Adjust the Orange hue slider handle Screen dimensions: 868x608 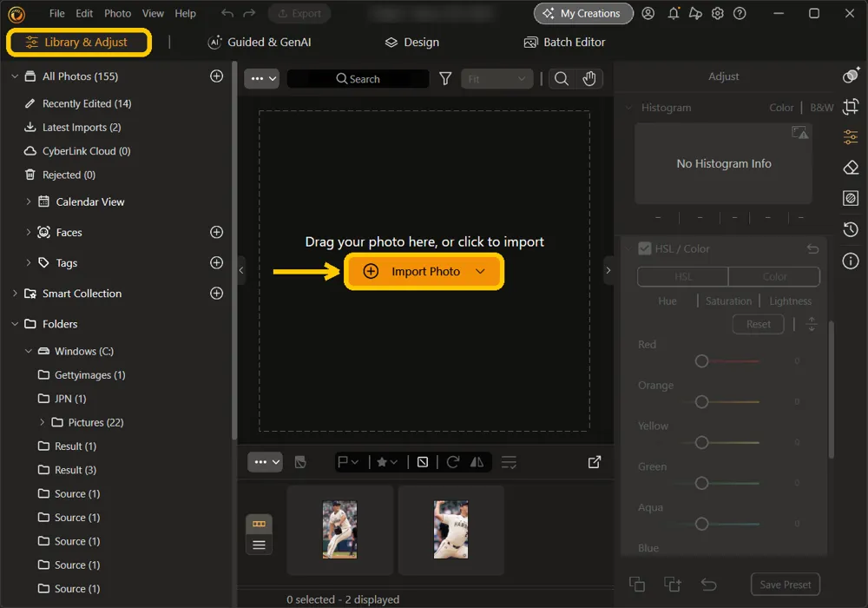click(x=701, y=401)
